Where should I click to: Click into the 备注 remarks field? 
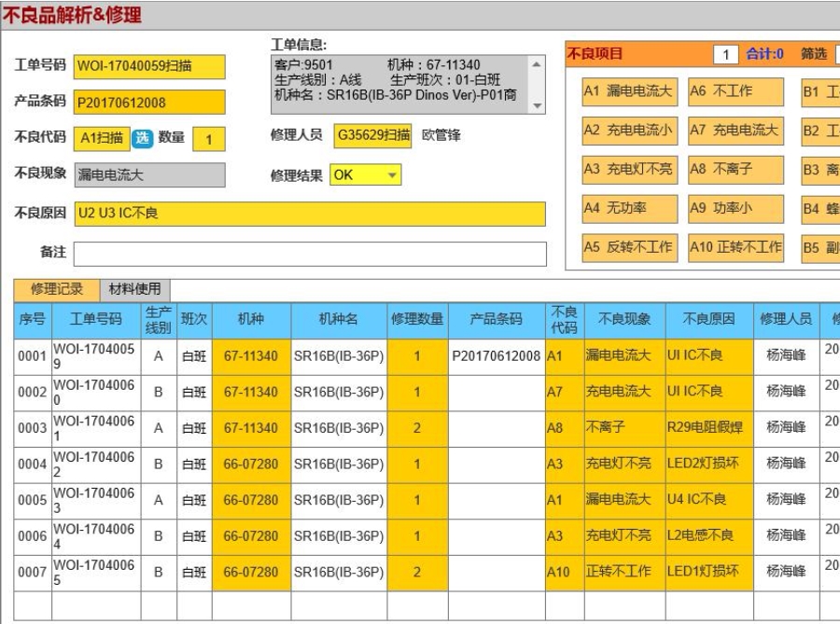point(309,254)
